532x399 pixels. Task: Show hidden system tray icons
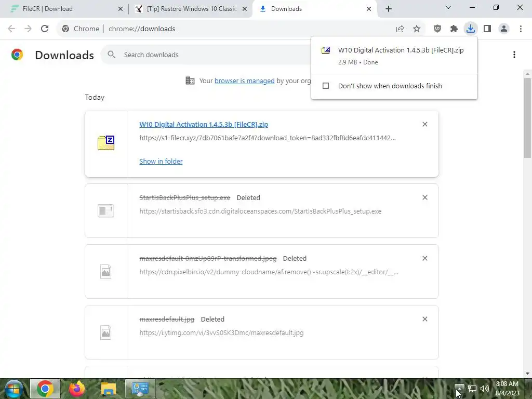[459, 389]
